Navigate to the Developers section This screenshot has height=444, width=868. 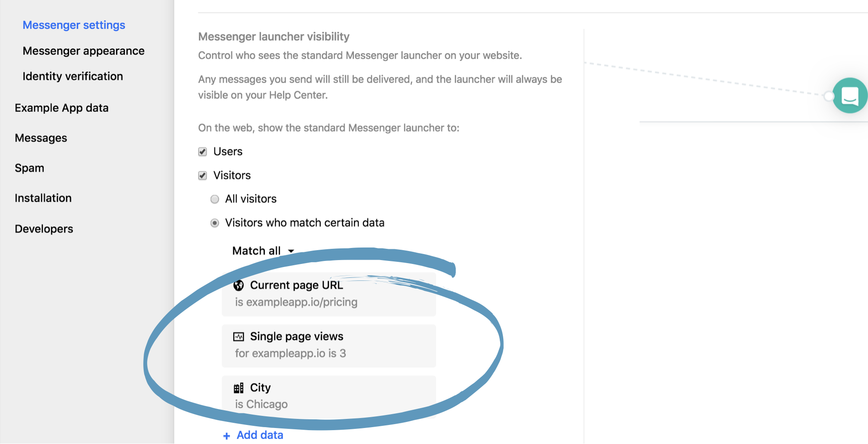(44, 228)
